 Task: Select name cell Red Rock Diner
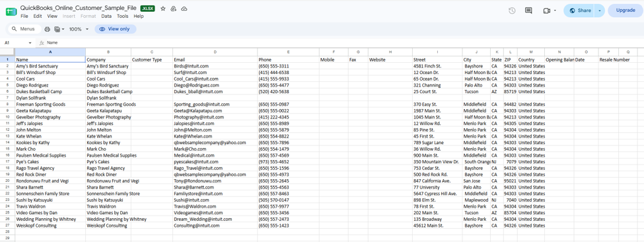[x=50, y=175]
